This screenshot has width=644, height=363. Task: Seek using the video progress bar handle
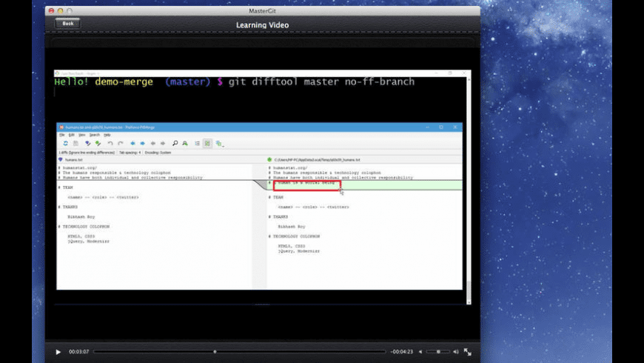click(x=215, y=351)
